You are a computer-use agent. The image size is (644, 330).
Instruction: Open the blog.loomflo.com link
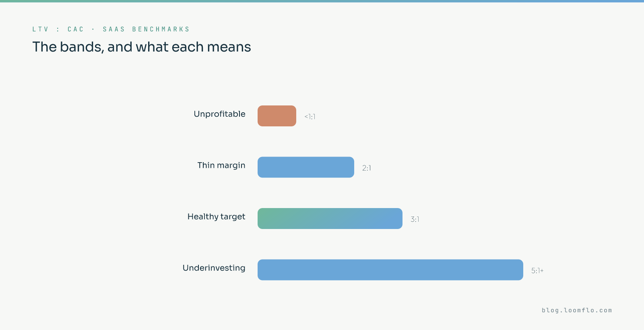coord(577,310)
